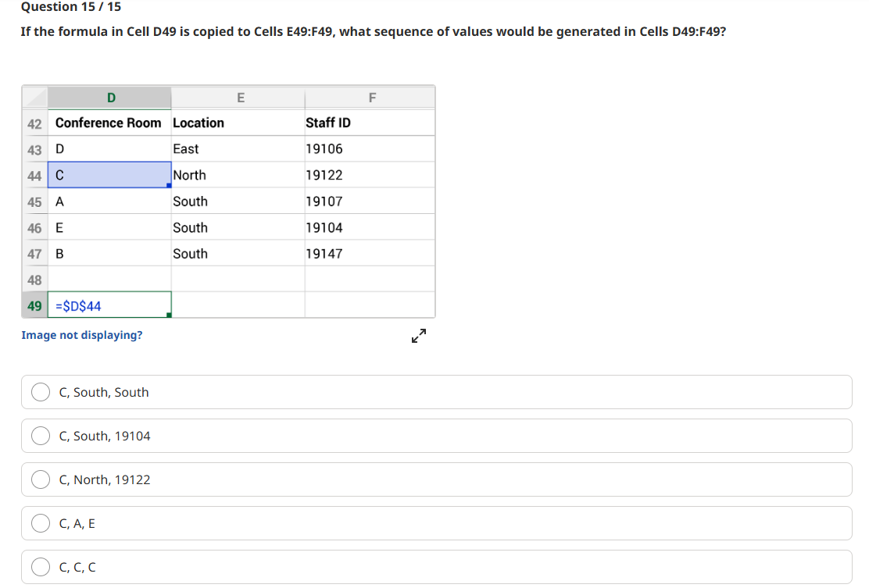
Task: Click column header F
Action: point(371,97)
